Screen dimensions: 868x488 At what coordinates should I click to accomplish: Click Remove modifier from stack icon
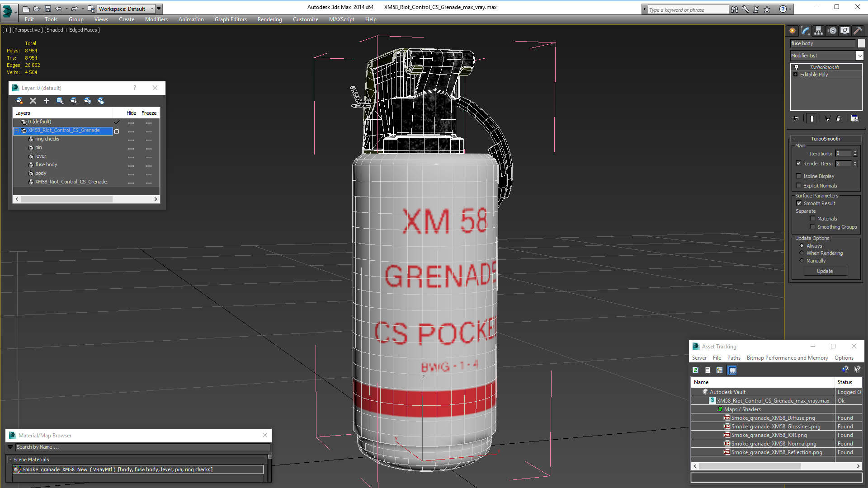tap(838, 118)
